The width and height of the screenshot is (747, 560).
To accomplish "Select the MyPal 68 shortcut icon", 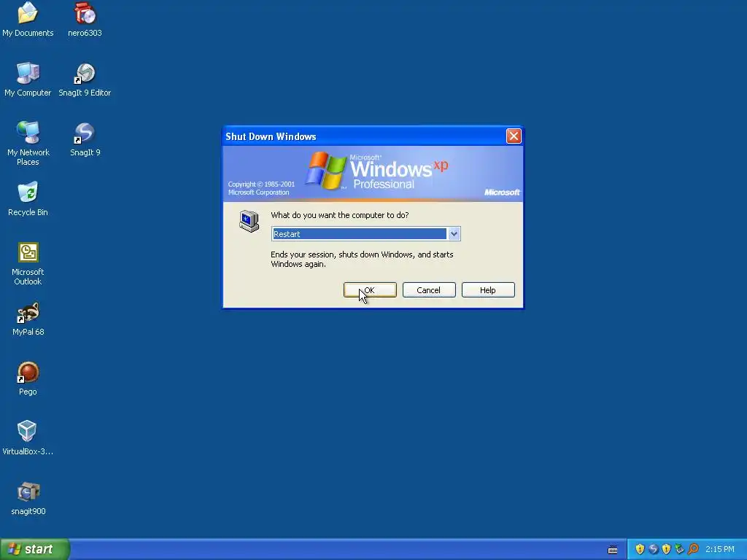I will point(28,319).
